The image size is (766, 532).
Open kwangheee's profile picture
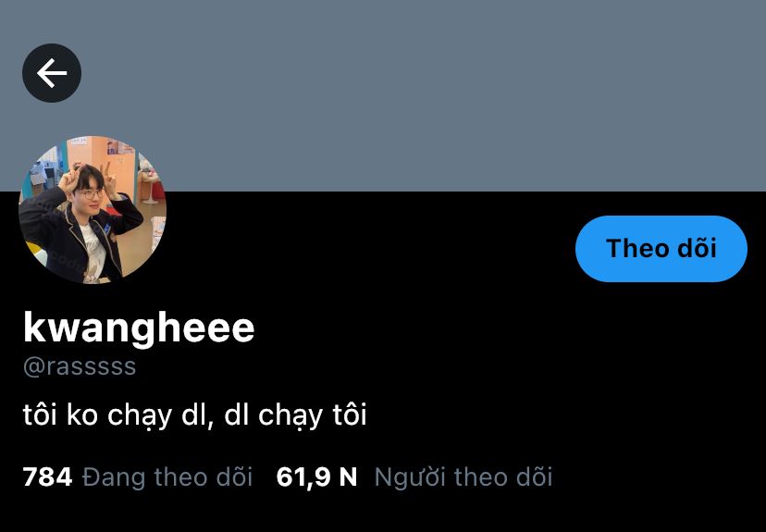(93, 210)
